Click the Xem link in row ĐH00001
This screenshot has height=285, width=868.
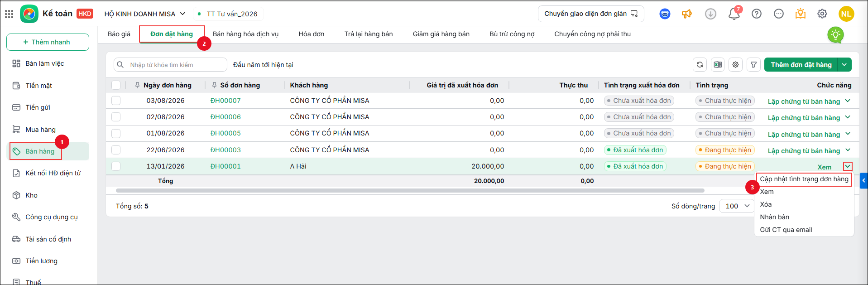tap(825, 167)
